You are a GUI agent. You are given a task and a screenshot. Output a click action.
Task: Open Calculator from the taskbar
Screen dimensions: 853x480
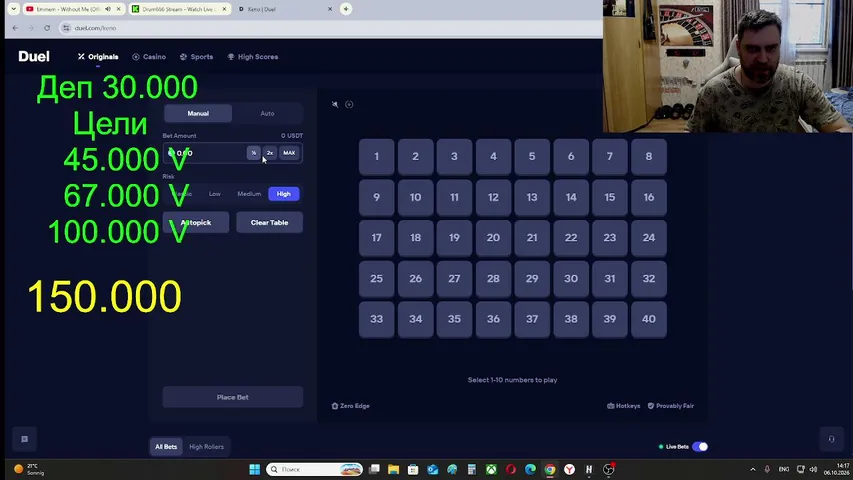472,469
